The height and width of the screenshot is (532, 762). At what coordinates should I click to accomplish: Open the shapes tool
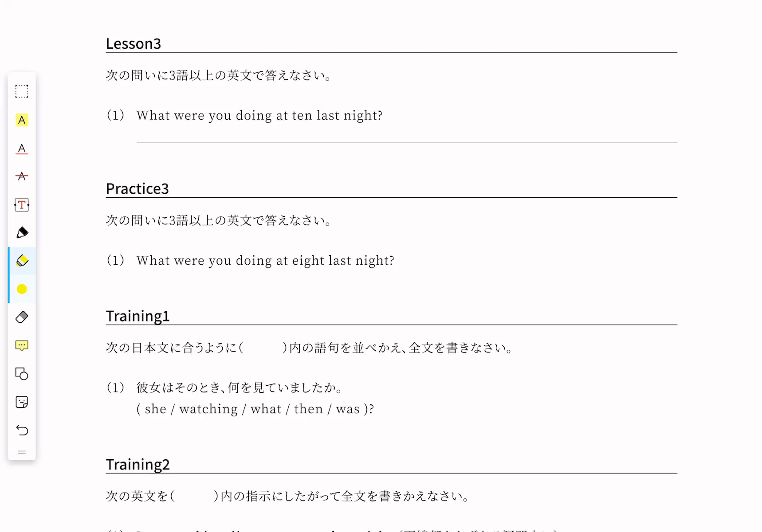click(x=22, y=374)
